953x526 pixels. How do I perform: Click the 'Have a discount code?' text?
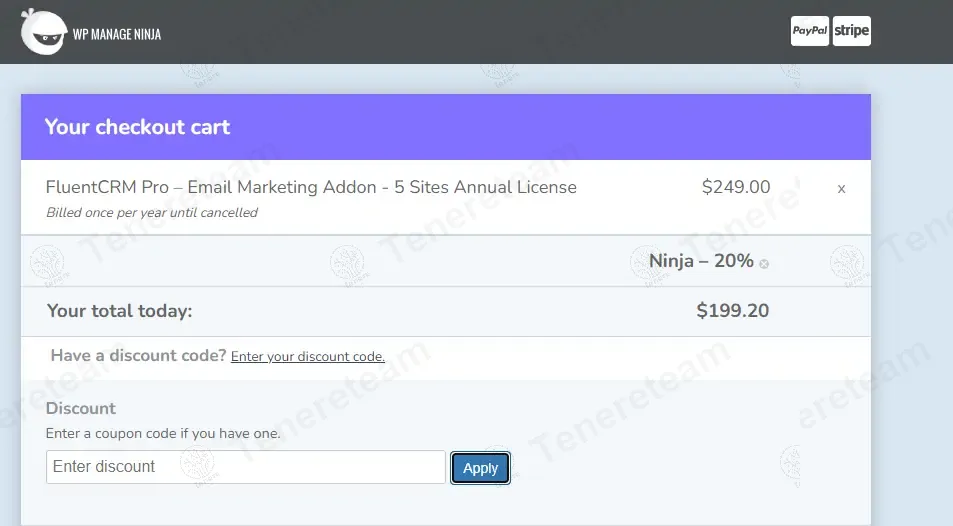138,356
